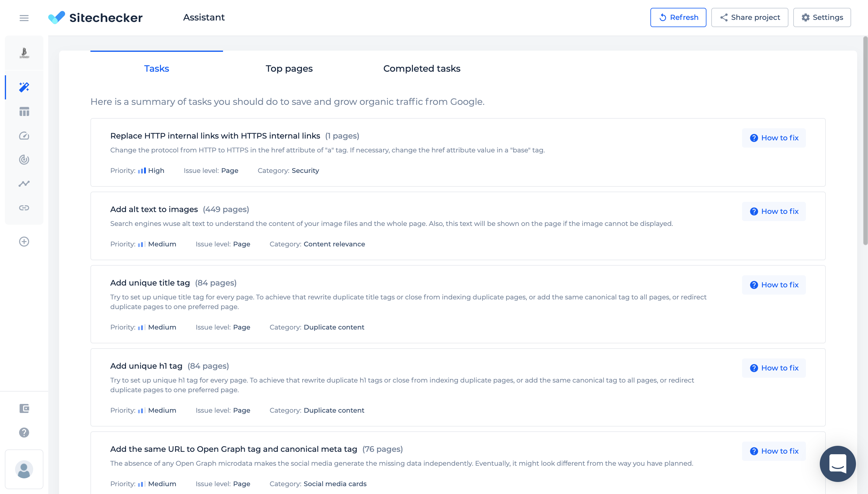Switch to the Top pages tab
The image size is (868, 494).
coord(289,69)
